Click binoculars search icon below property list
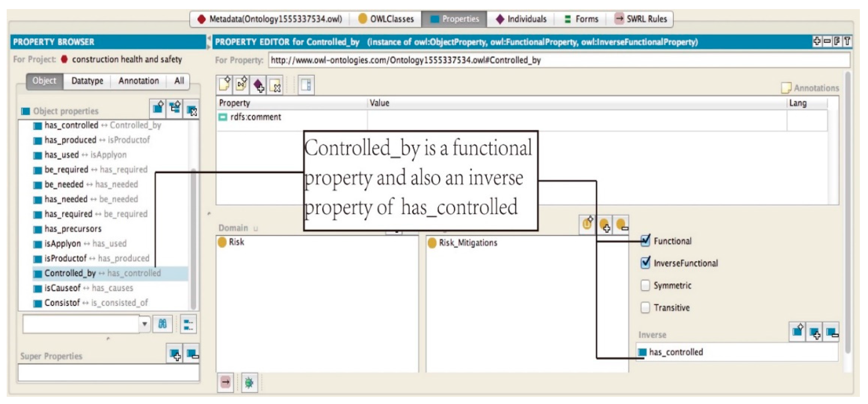The width and height of the screenshot is (868, 404). 162,324
